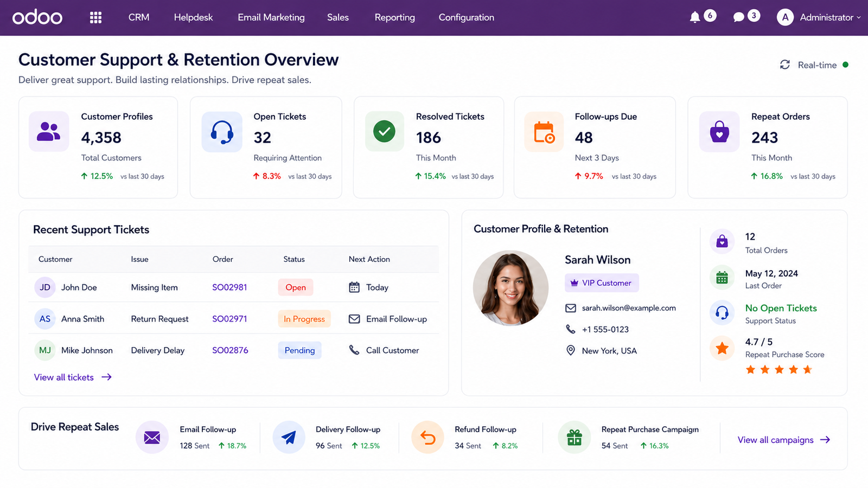
Task: Click the Open status badge
Action: [x=296, y=287]
